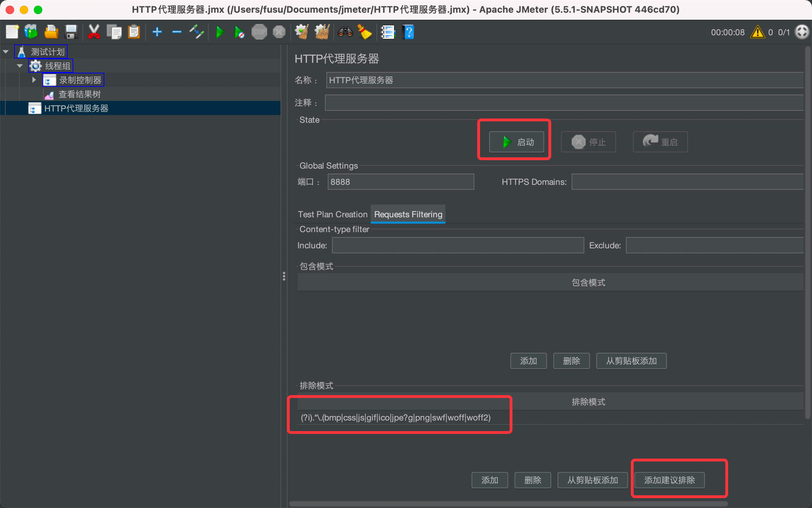
Task: Expand the 录制控制器 tree node
Action: [x=34, y=80]
